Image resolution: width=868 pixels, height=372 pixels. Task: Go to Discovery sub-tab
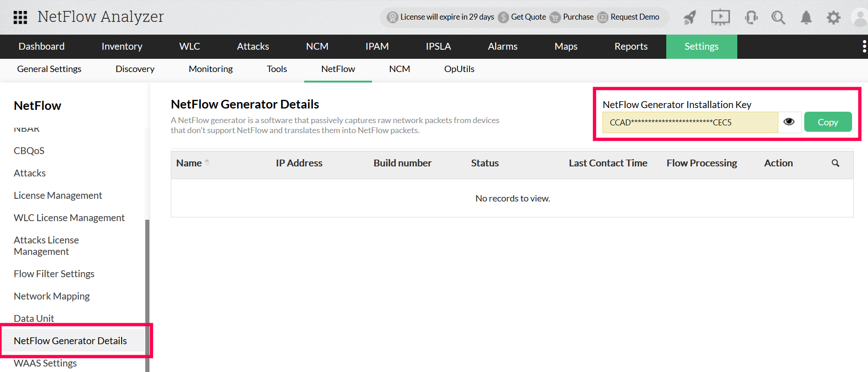(135, 69)
